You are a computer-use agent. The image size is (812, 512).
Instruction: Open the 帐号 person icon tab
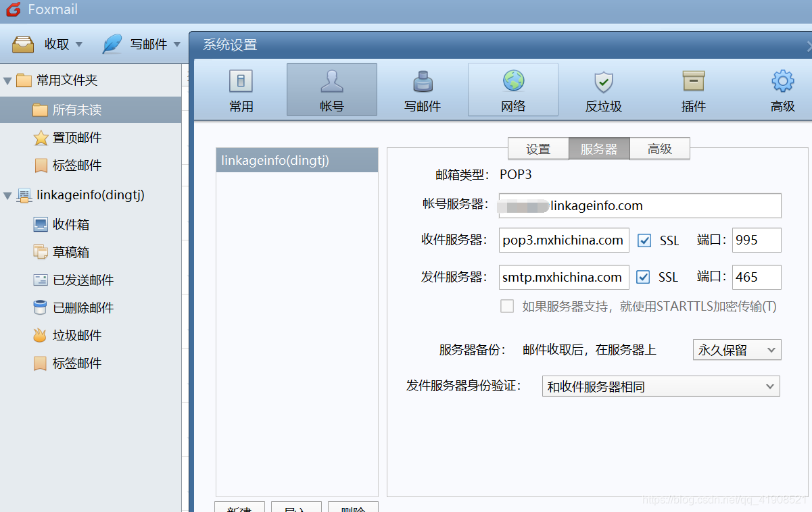click(331, 81)
